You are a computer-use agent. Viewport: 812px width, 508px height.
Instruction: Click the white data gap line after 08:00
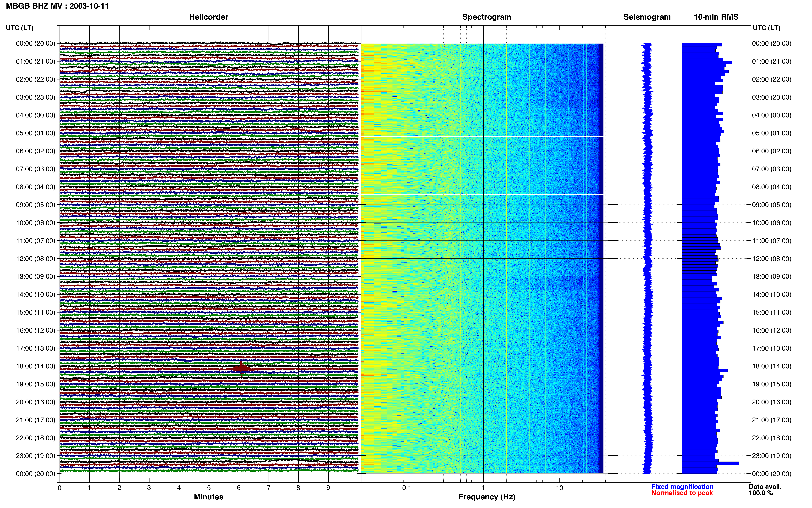point(482,194)
